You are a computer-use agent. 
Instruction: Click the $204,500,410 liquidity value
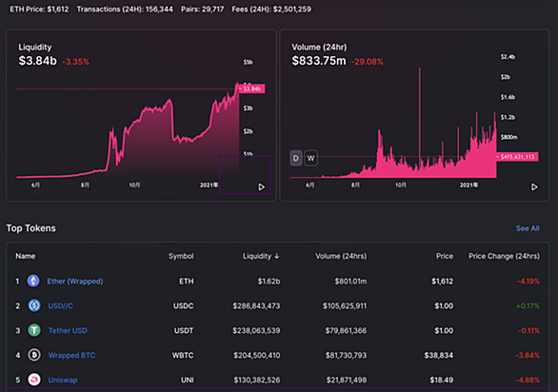(x=256, y=355)
